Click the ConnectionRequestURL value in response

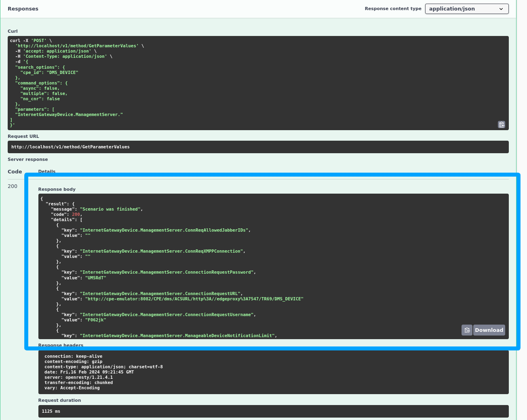(x=194, y=299)
